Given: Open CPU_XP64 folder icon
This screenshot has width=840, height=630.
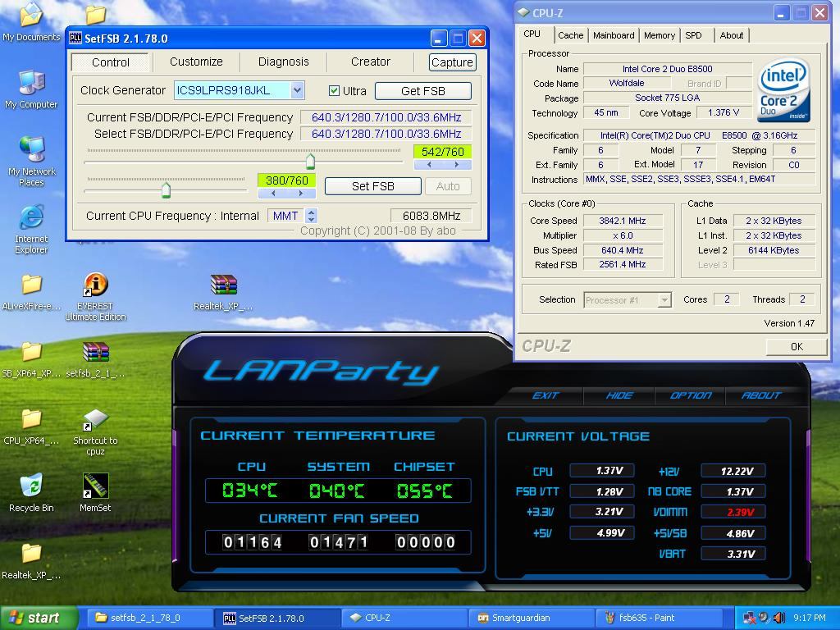Looking at the screenshot, I should tap(31, 427).
